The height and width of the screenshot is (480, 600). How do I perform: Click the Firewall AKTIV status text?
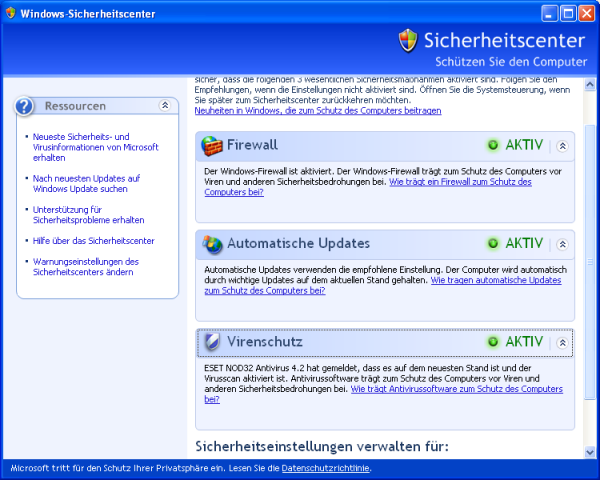pyautogui.click(x=524, y=145)
